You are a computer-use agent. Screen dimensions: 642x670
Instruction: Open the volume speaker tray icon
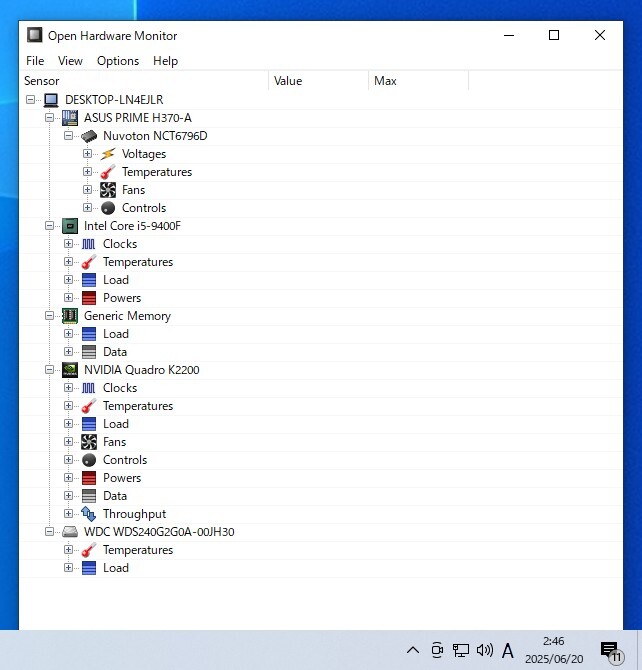[485, 650]
